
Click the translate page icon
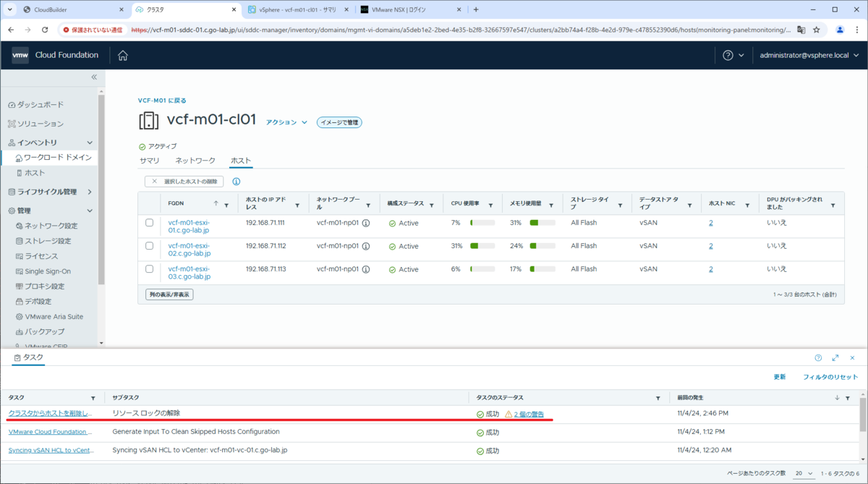click(x=801, y=30)
